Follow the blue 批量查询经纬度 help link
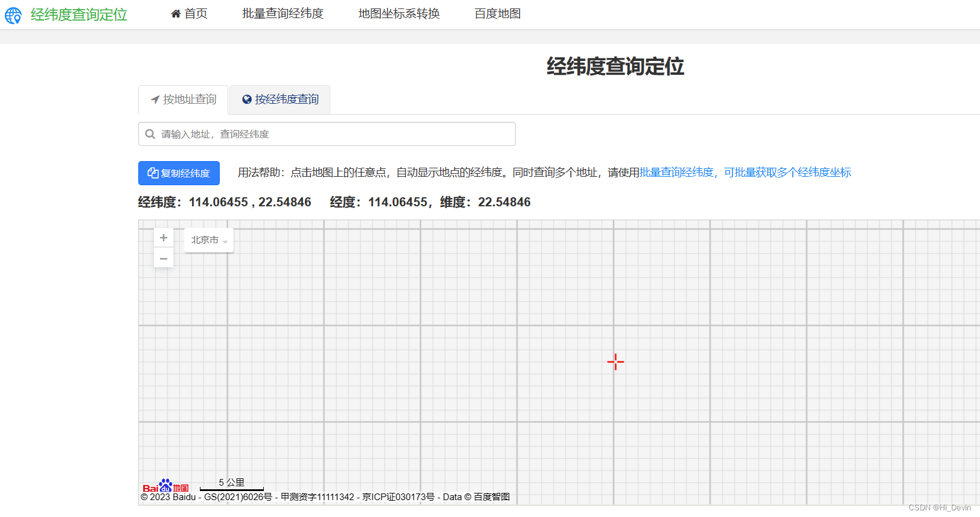The width and height of the screenshot is (980, 517). coord(676,173)
